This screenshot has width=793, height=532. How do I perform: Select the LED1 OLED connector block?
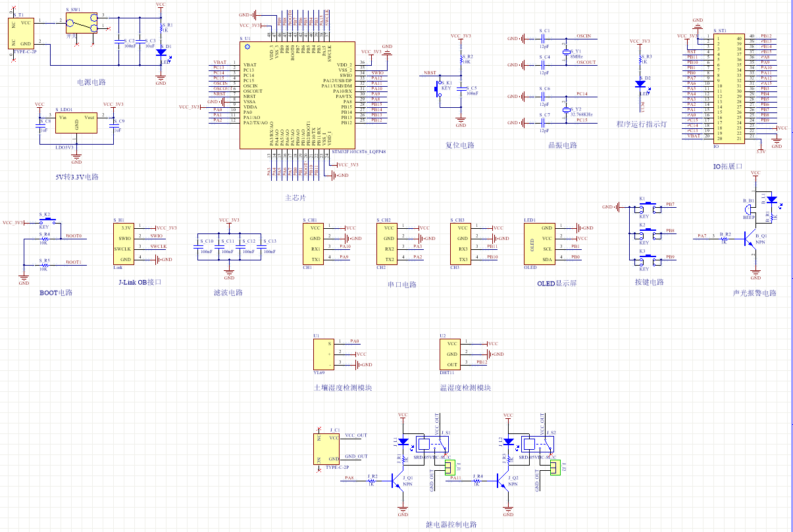pos(540,244)
